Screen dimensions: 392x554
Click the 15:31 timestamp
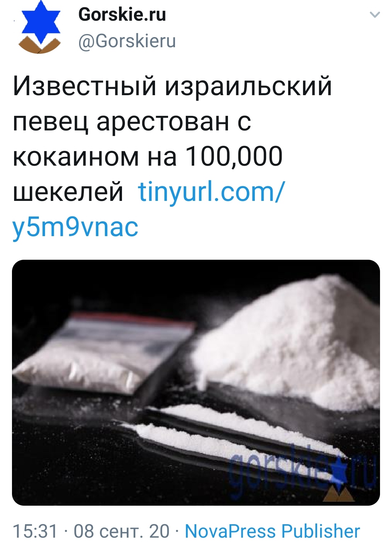pyautogui.click(x=35, y=531)
